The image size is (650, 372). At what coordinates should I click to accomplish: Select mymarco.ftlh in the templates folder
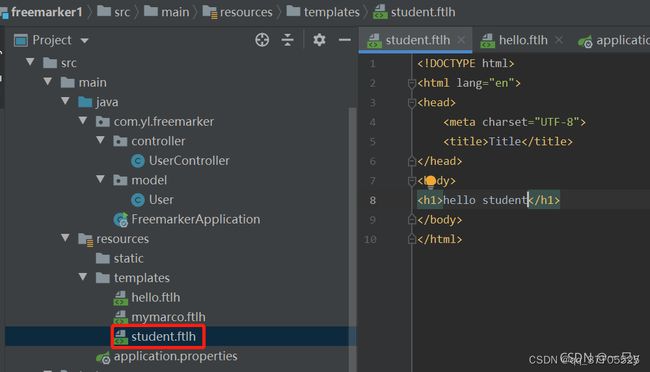pyautogui.click(x=168, y=317)
